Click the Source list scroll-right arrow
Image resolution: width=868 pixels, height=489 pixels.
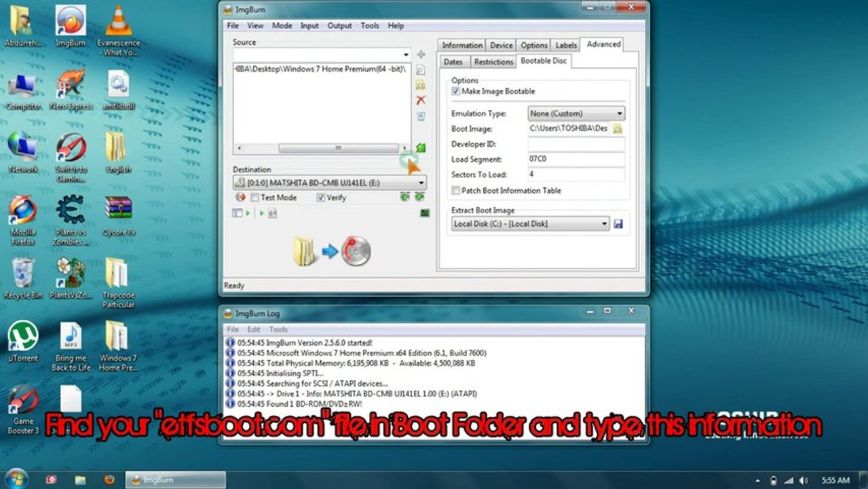[x=405, y=148]
